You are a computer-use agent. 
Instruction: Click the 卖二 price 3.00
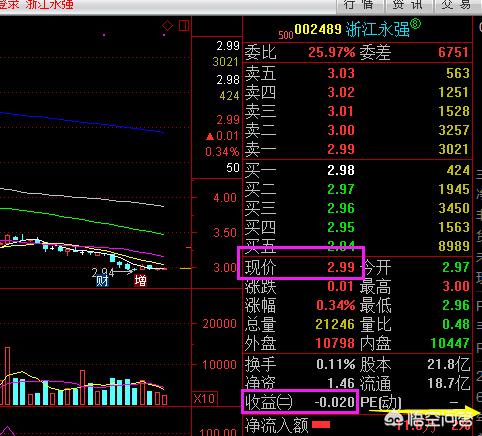click(341, 130)
